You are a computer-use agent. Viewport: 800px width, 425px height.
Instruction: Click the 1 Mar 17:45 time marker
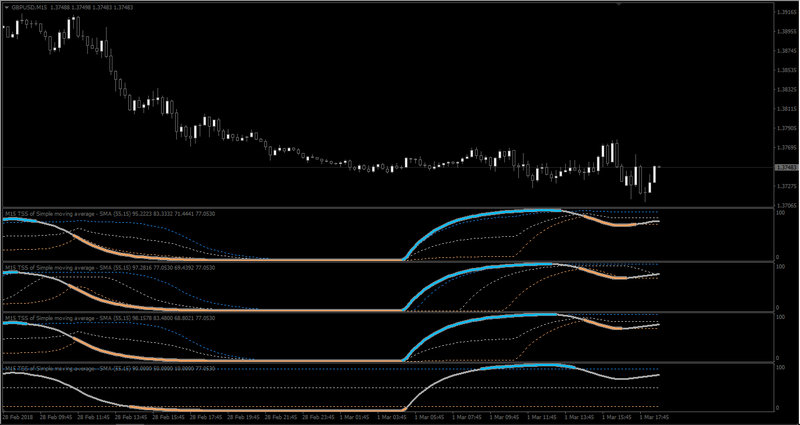coord(653,417)
